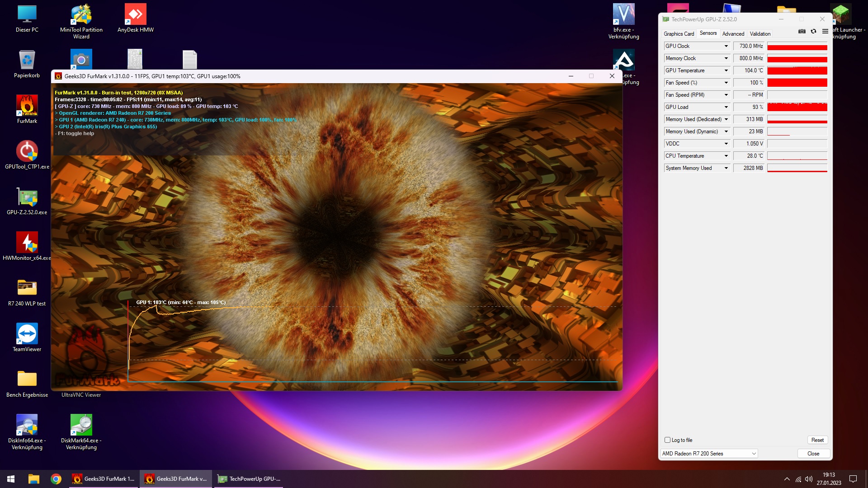Expand the GPU Clock sensor dropdown
868x488 pixels.
point(726,46)
